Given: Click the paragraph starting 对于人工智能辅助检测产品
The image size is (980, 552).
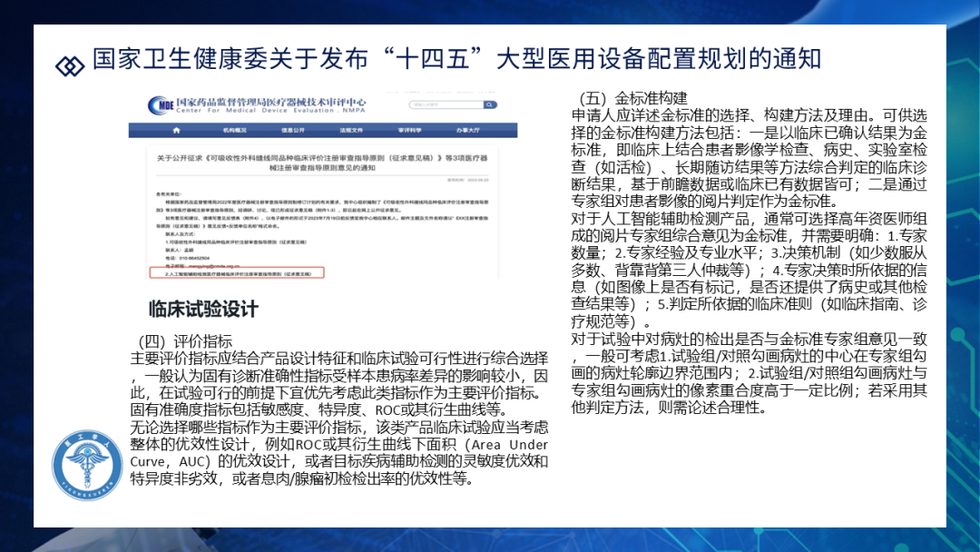Looking at the screenshot, I should pyautogui.click(x=749, y=270).
